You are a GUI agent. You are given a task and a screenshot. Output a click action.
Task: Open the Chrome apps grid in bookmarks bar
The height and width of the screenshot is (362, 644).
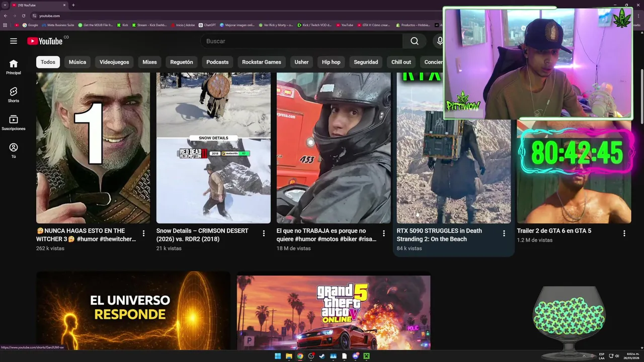[6, 25]
